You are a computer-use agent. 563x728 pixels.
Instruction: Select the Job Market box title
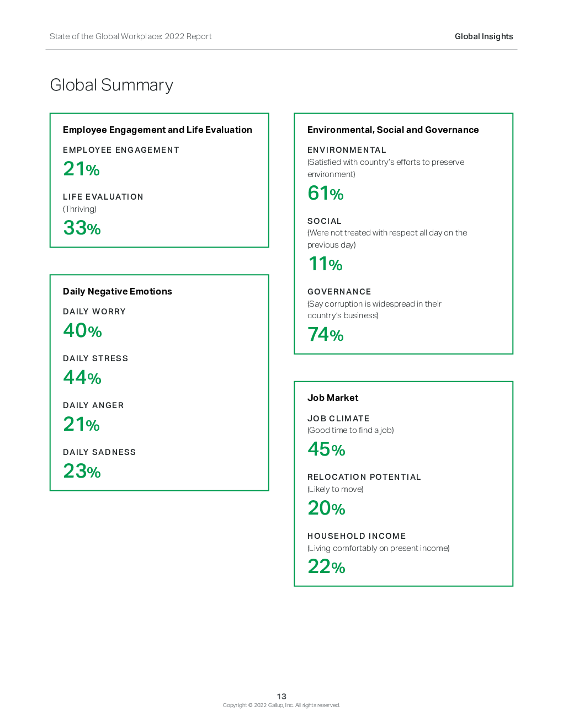point(333,398)
